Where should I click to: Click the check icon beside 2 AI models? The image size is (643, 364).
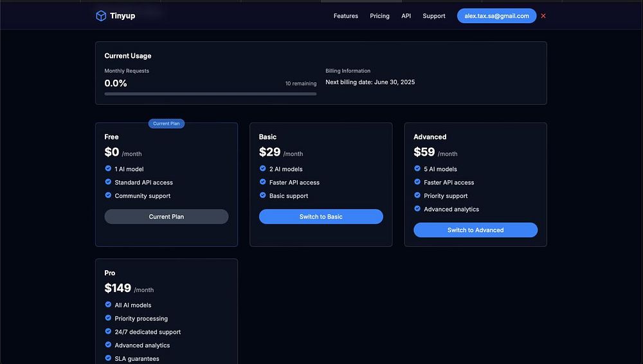pos(263,168)
